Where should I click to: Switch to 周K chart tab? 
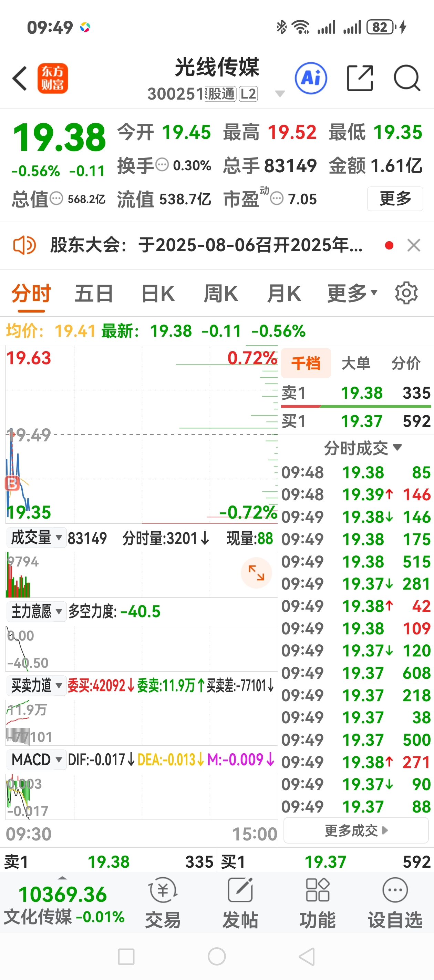coord(221,294)
